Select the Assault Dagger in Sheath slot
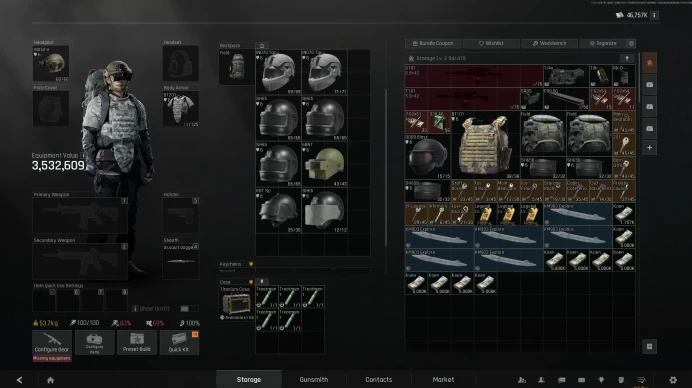692x388 pixels. pyautogui.click(x=181, y=261)
